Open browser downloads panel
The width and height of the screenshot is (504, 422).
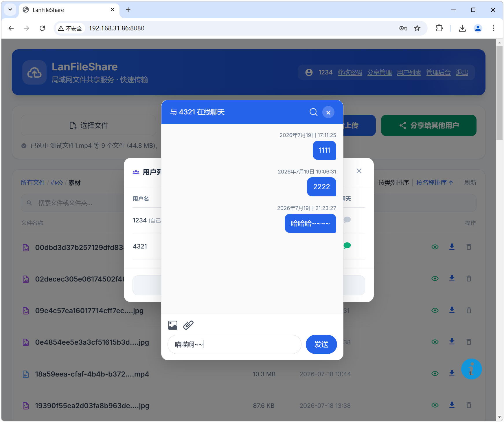462,28
